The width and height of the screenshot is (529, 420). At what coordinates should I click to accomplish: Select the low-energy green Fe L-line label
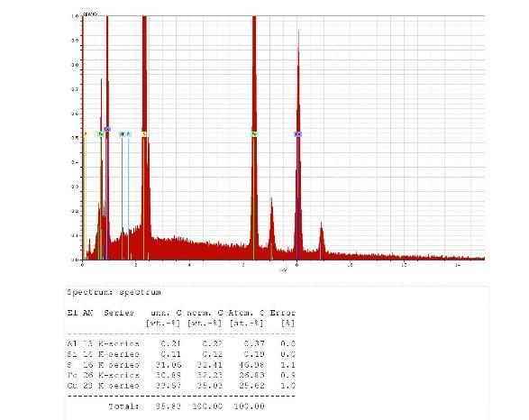coord(101,134)
